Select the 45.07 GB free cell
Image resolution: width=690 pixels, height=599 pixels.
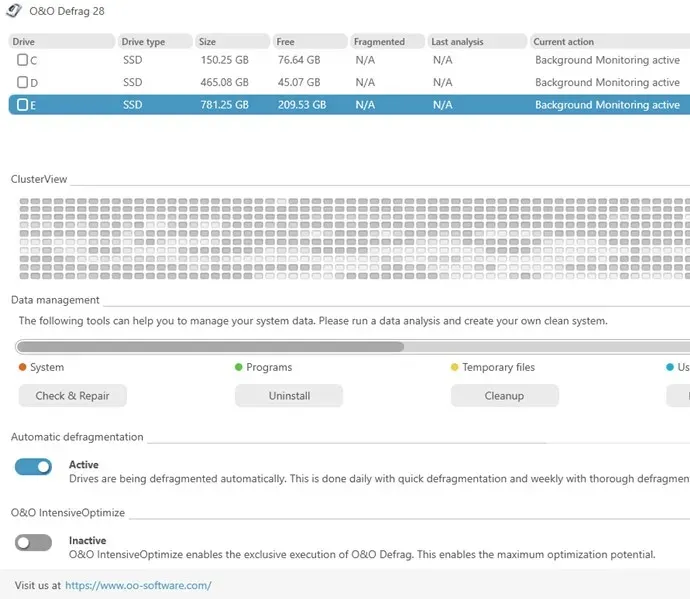299,82
